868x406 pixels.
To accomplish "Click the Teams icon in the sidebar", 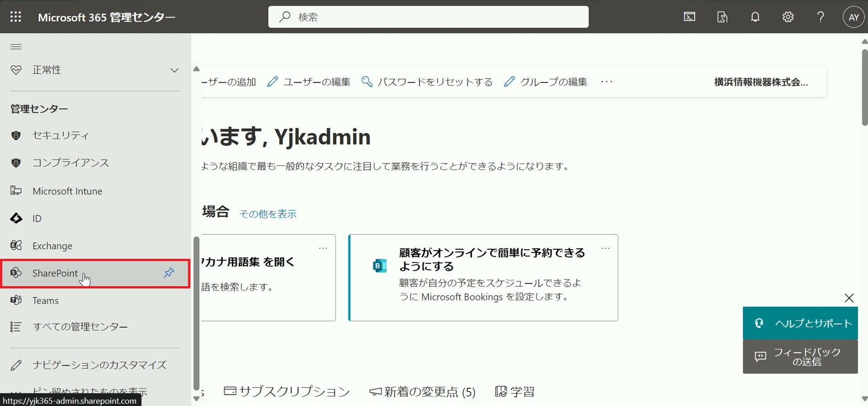I will (16, 300).
